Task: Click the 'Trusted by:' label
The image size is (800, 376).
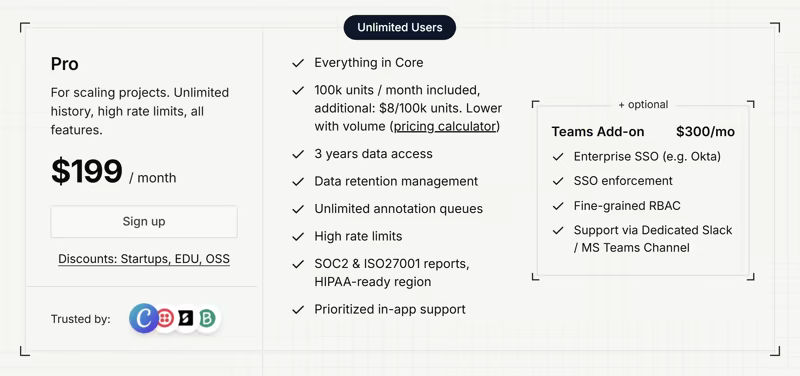Action: click(81, 319)
